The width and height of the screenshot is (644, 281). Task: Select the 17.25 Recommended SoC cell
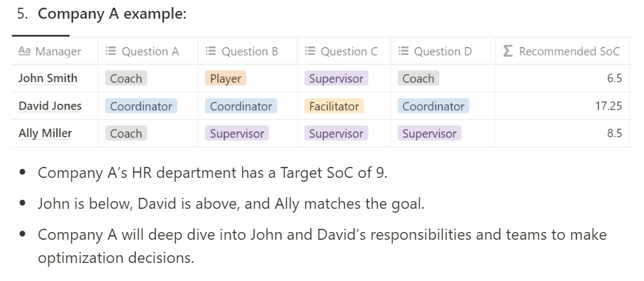[562, 106]
